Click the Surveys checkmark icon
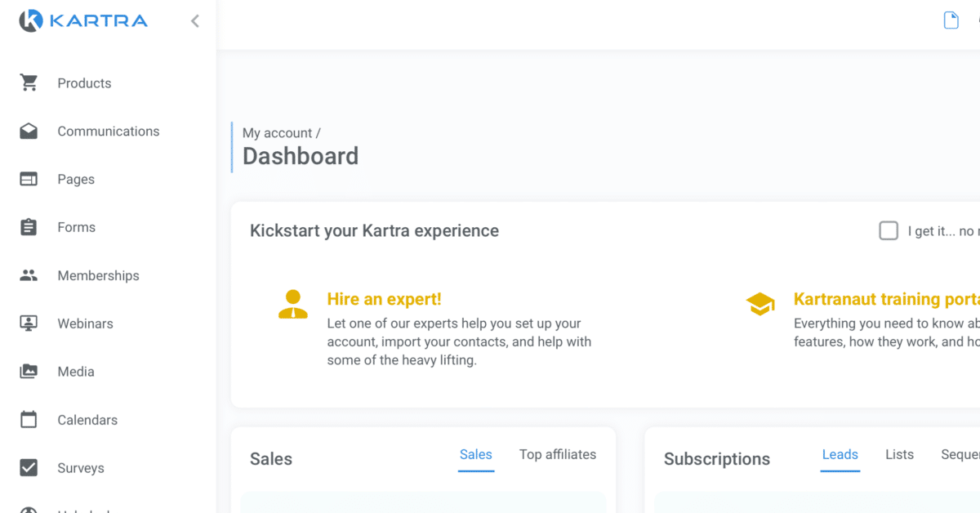Image resolution: width=980 pixels, height=513 pixels. 29,468
